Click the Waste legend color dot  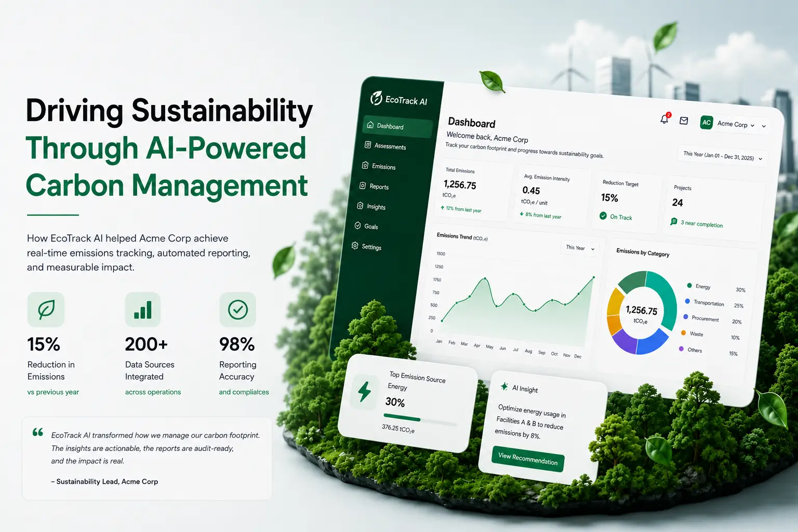[x=684, y=332]
